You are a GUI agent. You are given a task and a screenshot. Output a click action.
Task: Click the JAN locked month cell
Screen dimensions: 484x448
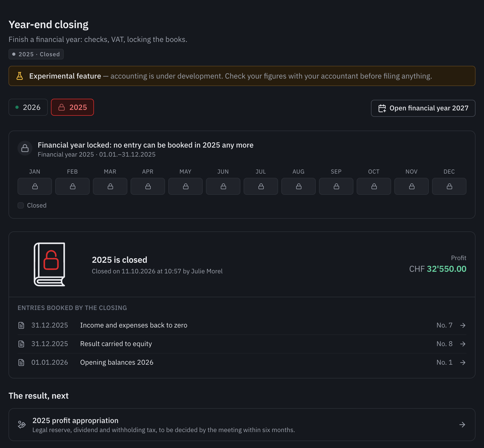click(35, 186)
